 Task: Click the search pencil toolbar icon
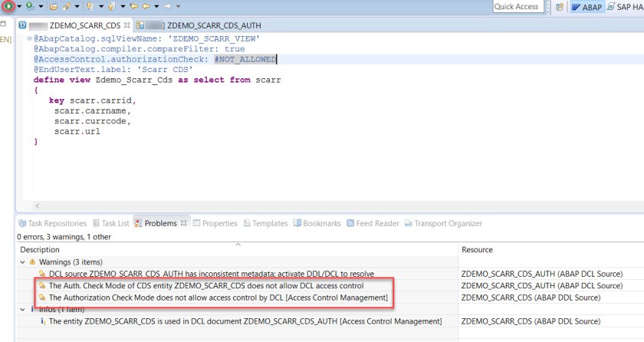66,7
